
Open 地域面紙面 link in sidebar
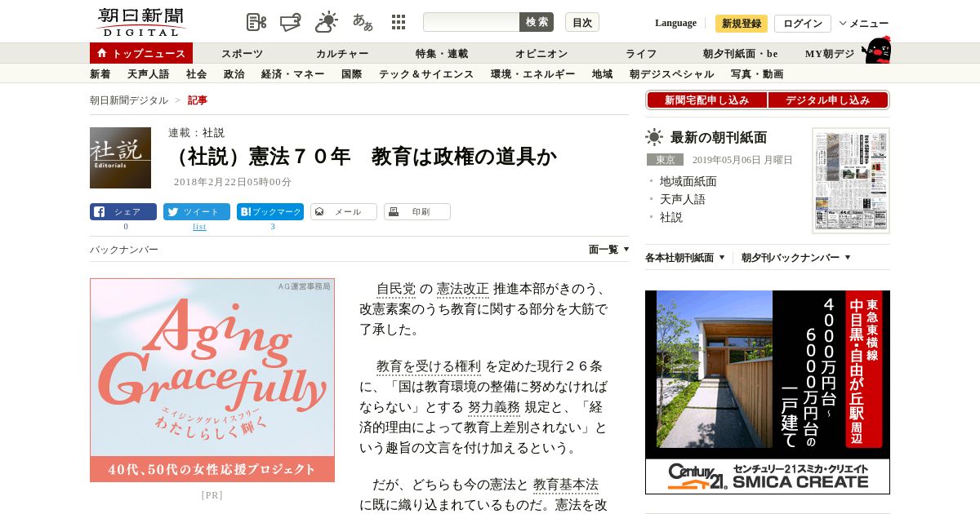click(688, 181)
